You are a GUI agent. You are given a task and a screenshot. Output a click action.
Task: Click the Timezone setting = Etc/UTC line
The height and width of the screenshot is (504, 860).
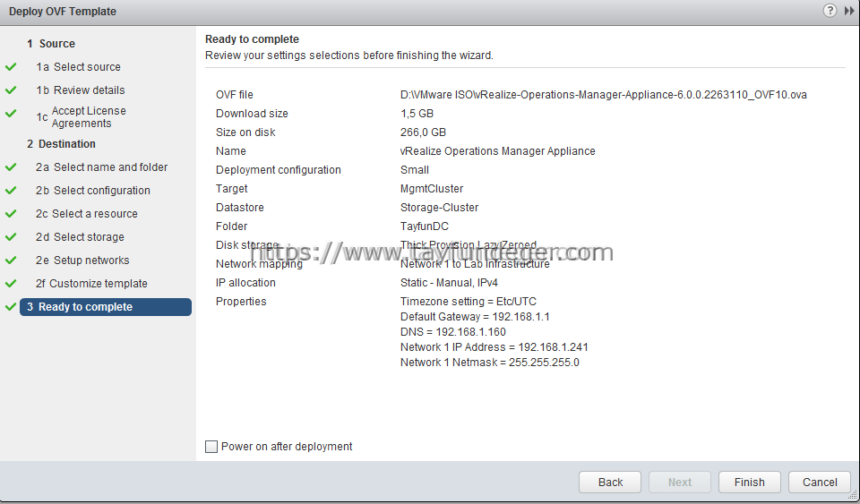click(469, 302)
